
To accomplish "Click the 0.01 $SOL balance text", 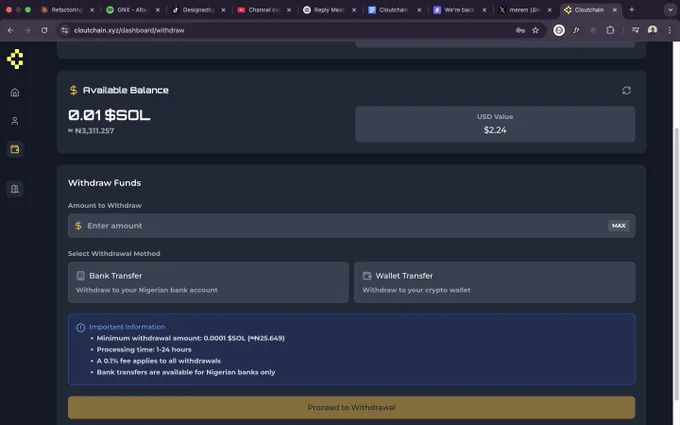I will pos(109,115).
